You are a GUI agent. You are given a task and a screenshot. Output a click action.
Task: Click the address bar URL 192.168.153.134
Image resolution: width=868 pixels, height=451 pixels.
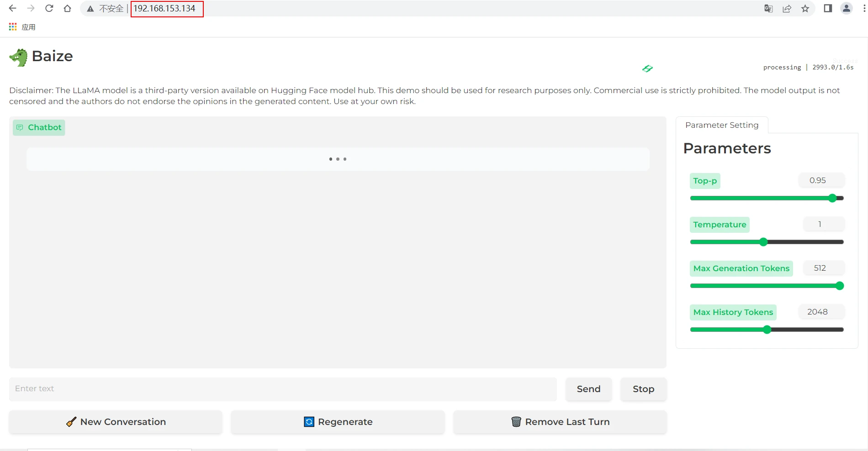[x=164, y=8]
